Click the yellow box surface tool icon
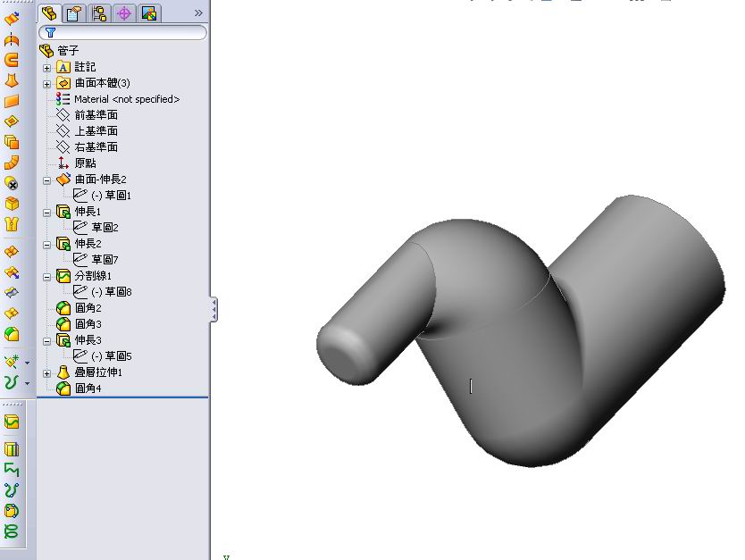 pyautogui.click(x=12, y=204)
